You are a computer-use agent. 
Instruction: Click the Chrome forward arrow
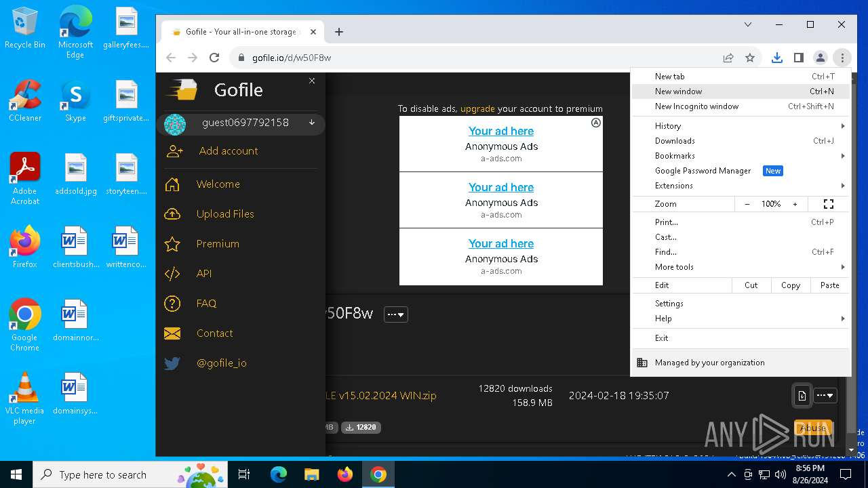193,58
